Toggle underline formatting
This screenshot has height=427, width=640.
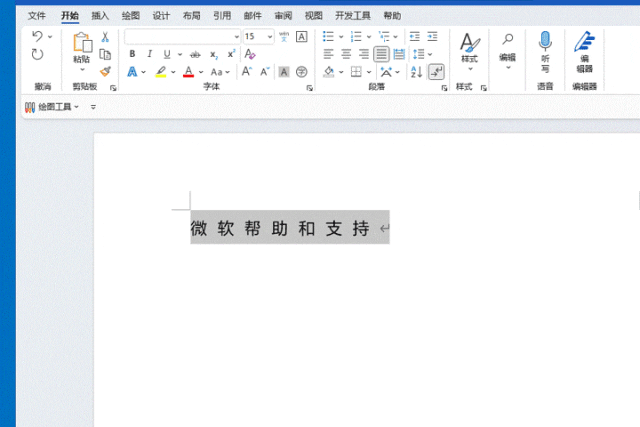point(167,54)
